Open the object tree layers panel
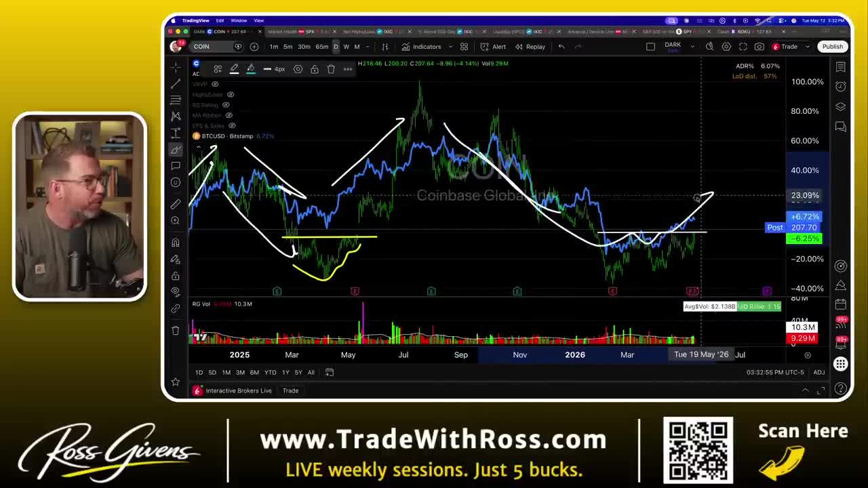Viewport: 868px width, 488px height. pyautogui.click(x=841, y=106)
